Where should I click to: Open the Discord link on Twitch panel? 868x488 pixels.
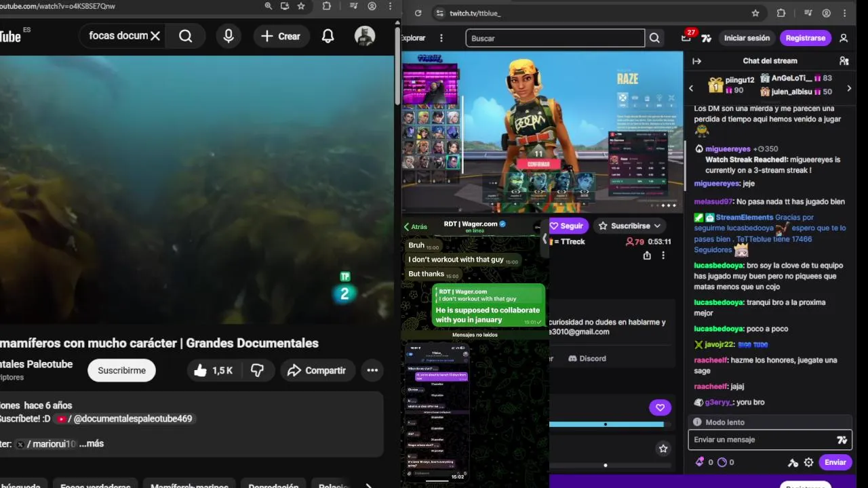coord(587,359)
